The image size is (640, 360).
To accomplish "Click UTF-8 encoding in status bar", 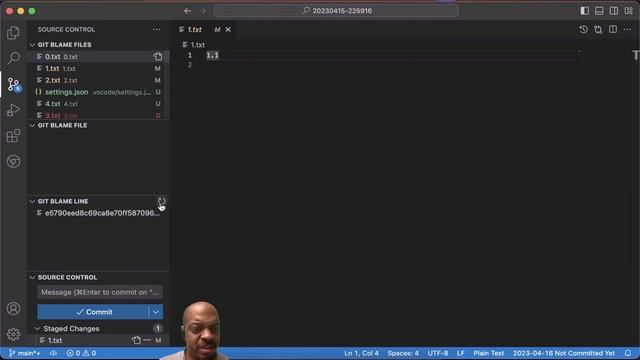I will coord(438,353).
